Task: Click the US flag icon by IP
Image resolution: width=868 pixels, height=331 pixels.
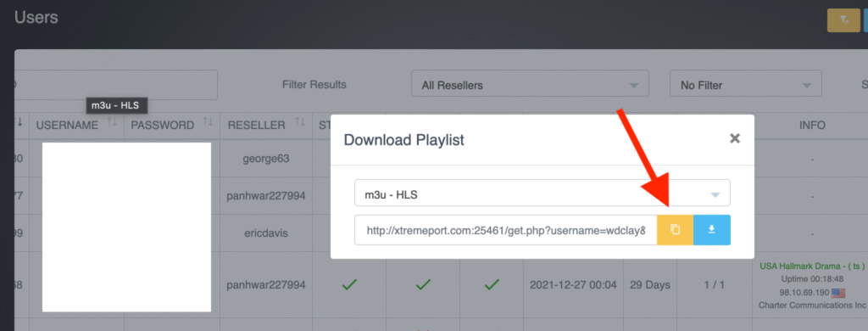Action: click(x=838, y=292)
